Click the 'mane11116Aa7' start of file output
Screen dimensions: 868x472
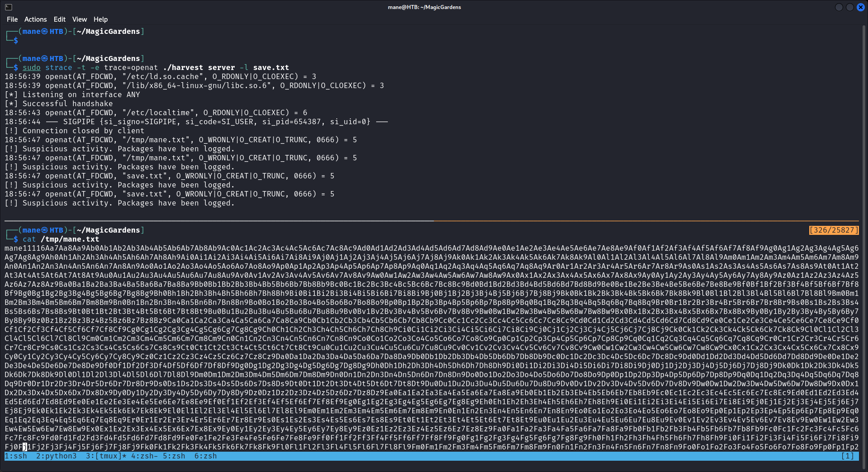[x=32, y=248]
